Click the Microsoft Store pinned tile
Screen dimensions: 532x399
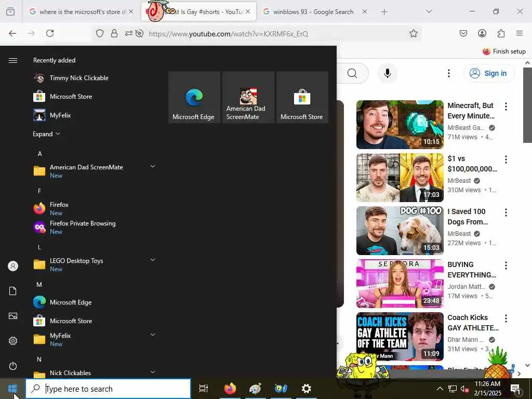302,97
